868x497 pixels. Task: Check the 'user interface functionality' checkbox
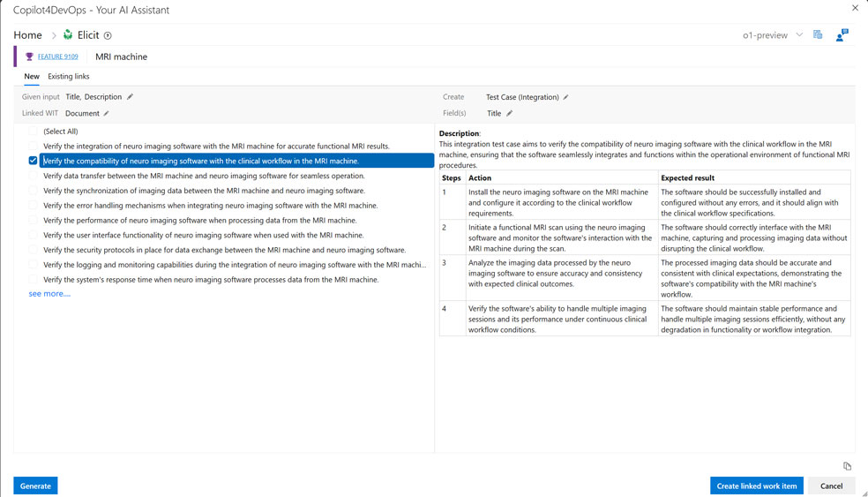33,235
